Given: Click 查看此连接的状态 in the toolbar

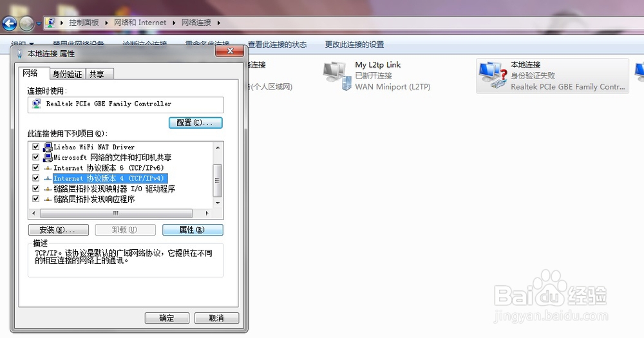Looking at the screenshot, I should [277, 44].
